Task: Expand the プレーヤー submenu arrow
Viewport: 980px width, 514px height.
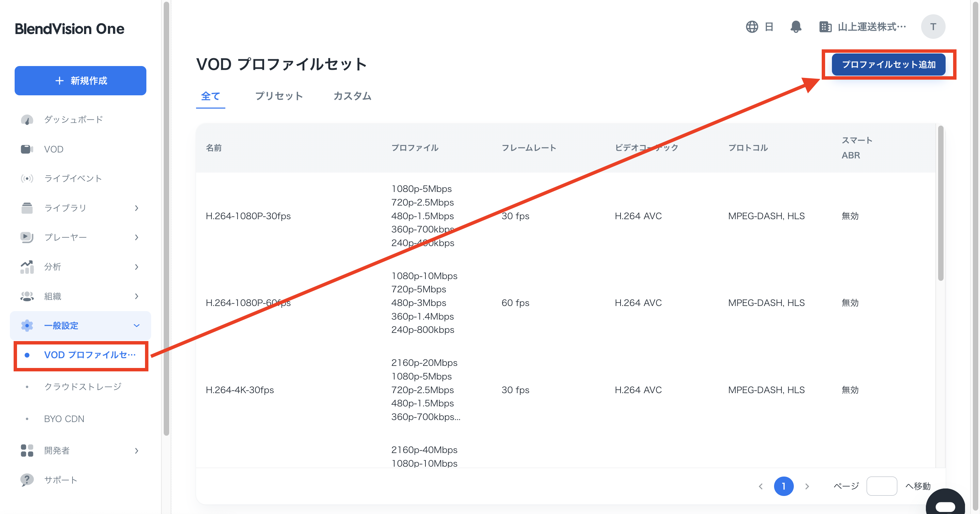Action: click(x=136, y=237)
